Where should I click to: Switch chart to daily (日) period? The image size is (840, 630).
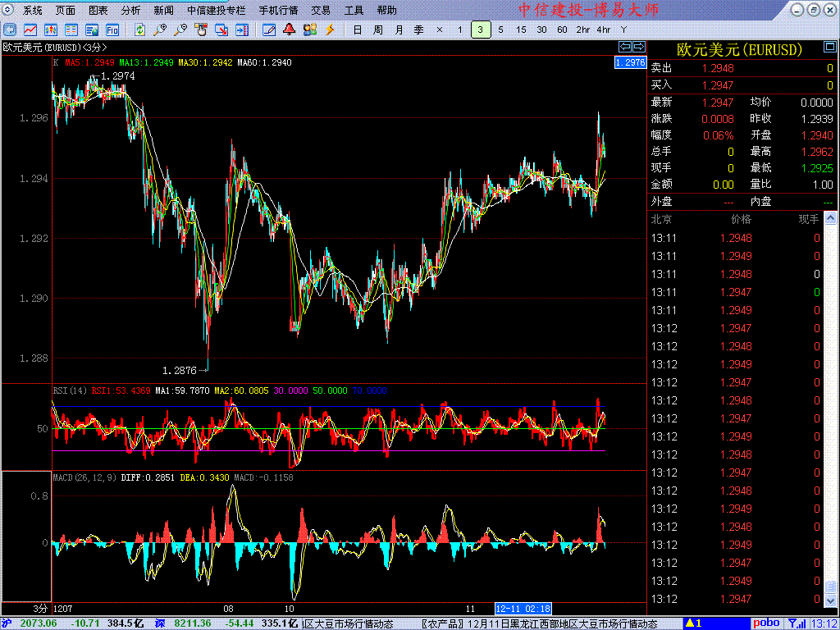[358, 30]
